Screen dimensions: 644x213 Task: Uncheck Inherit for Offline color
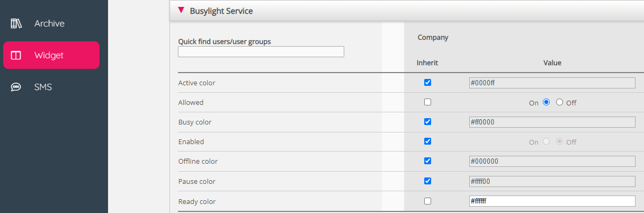[x=427, y=161]
